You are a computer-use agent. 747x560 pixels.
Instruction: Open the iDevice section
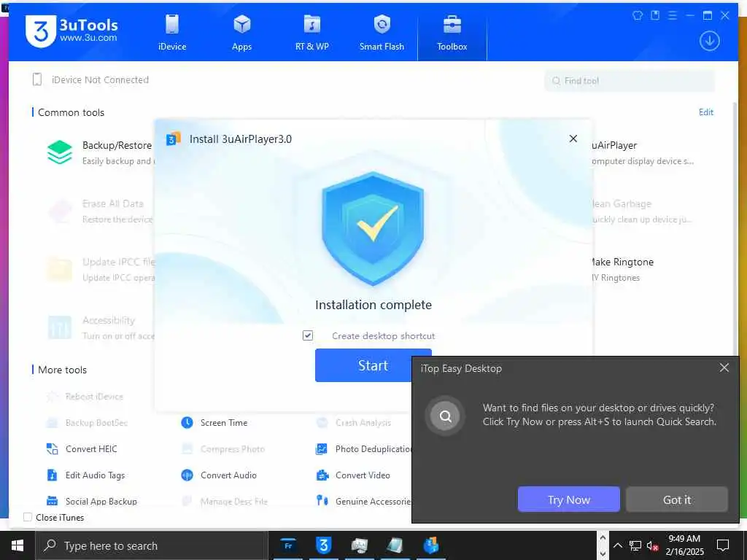(172, 32)
